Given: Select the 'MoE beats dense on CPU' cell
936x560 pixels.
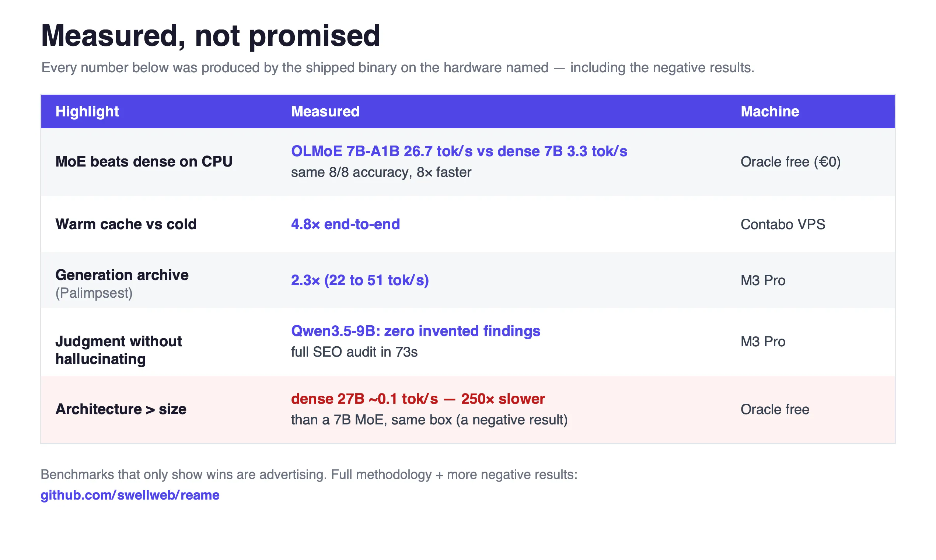Looking at the screenshot, I should tap(144, 161).
